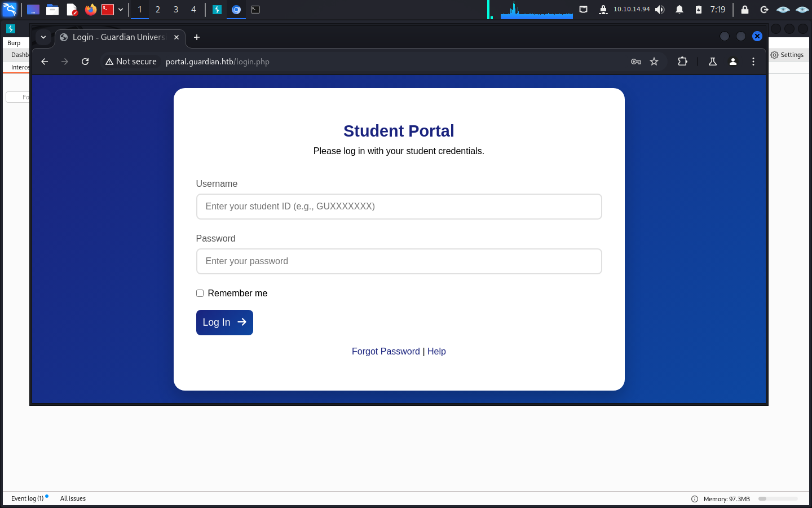Open the Help link
This screenshot has width=812, height=508.
click(x=436, y=351)
